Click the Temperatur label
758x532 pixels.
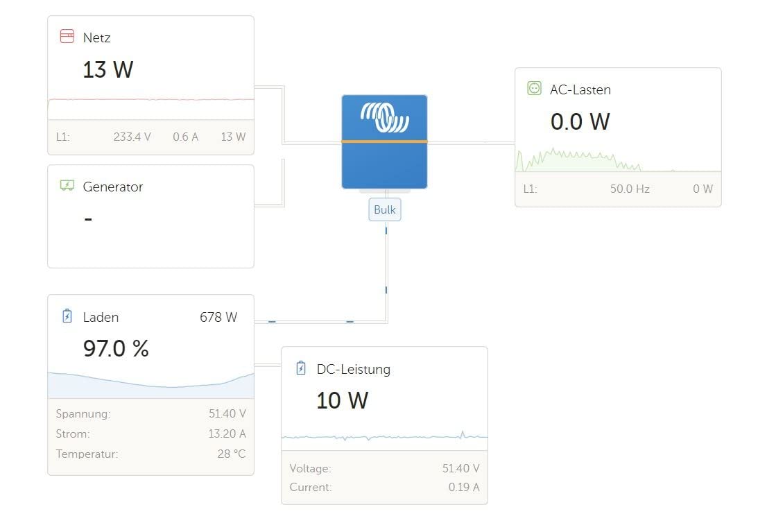coord(87,454)
